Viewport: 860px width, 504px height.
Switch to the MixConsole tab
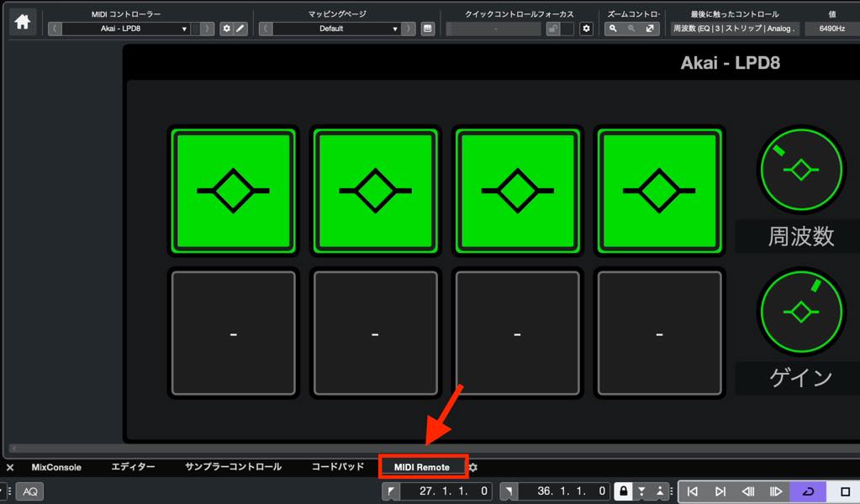tap(56, 467)
